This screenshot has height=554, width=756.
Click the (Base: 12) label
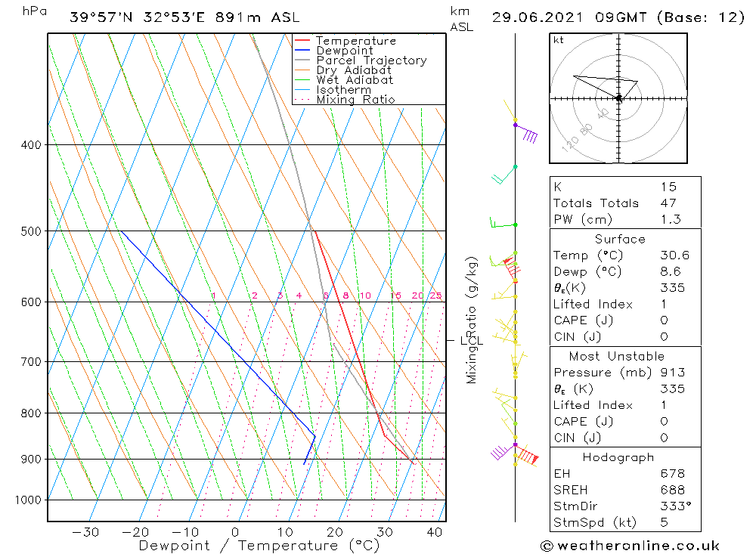(x=701, y=18)
